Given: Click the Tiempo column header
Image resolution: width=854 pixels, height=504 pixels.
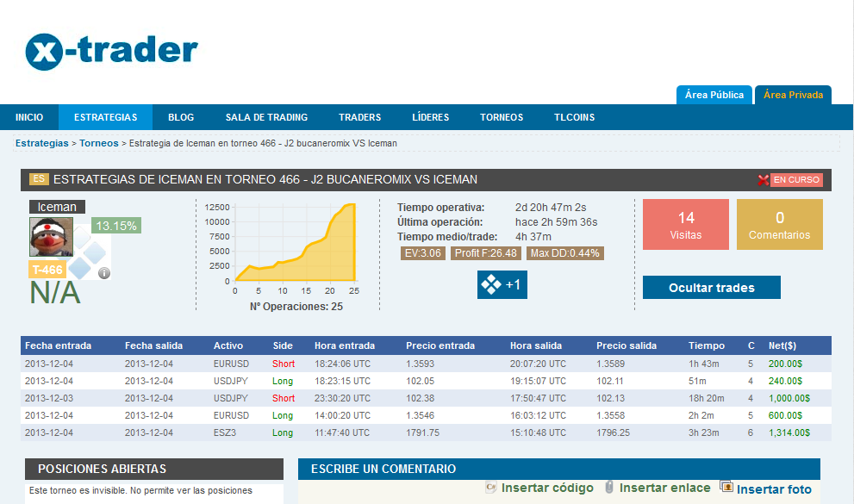Looking at the screenshot, I should point(707,345).
